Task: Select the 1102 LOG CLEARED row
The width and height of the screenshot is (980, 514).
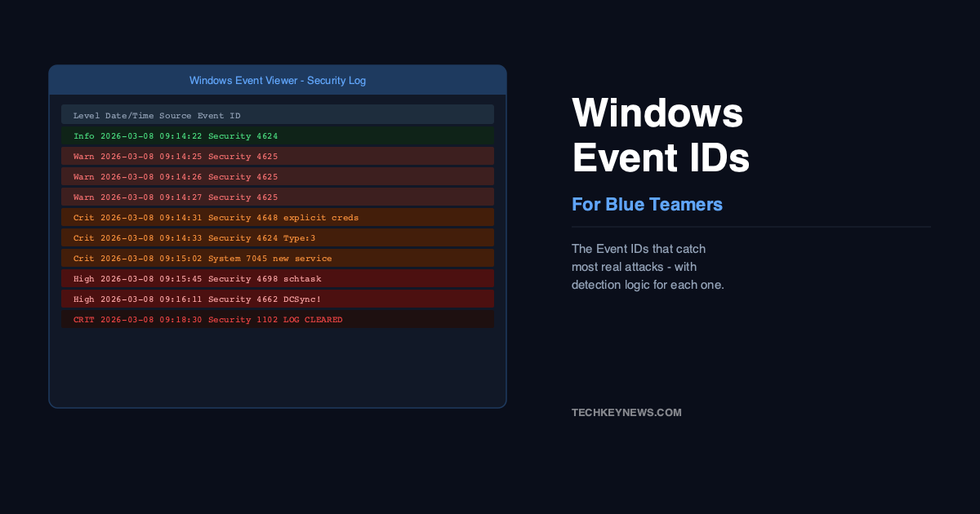Action: [x=278, y=319]
